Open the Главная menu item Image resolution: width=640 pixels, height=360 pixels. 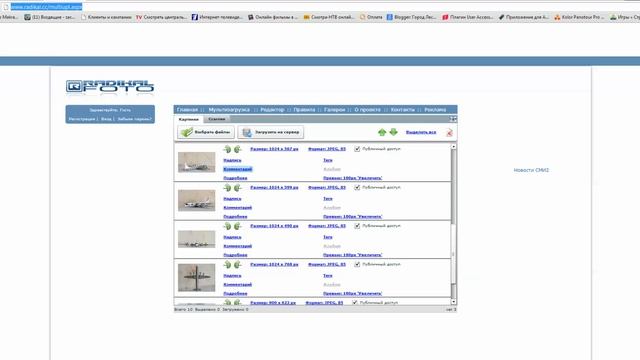pyautogui.click(x=187, y=110)
